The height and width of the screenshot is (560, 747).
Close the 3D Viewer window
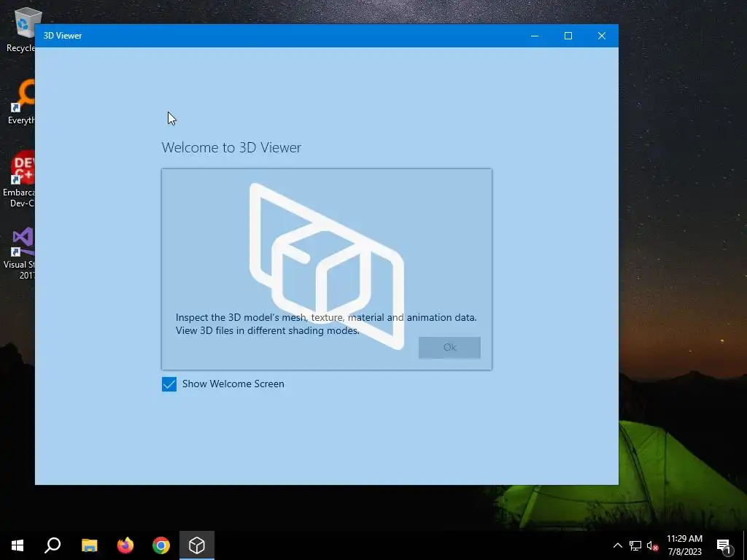(602, 36)
